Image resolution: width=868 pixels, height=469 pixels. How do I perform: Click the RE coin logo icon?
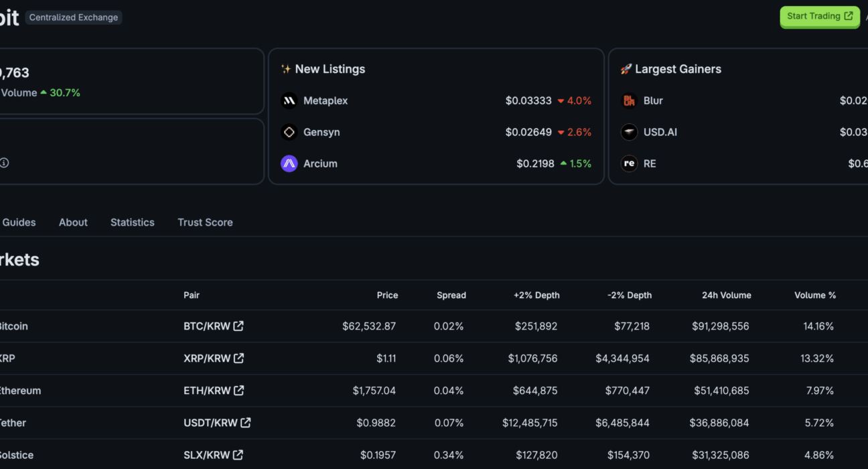pyautogui.click(x=629, y=164)
